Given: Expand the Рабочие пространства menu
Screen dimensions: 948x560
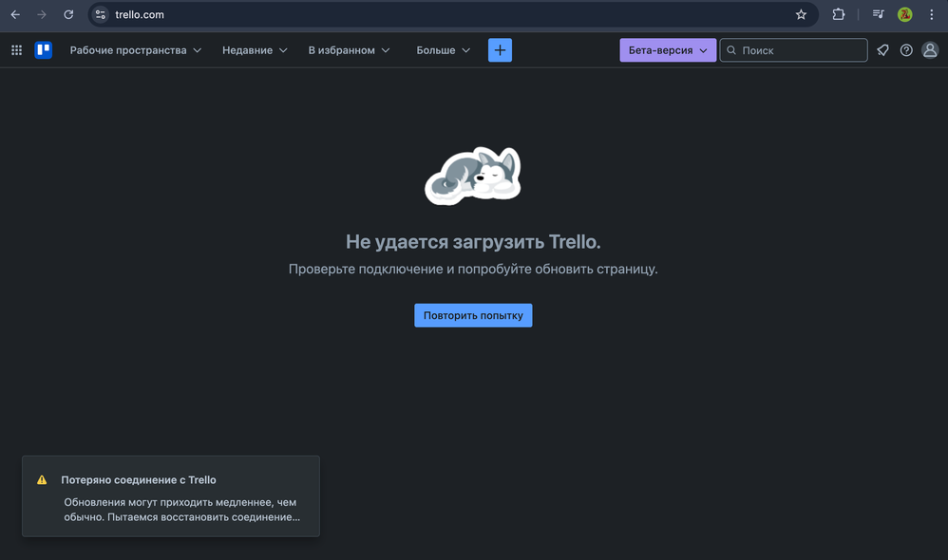Looking at the screenshot, I should pos(136,50).
